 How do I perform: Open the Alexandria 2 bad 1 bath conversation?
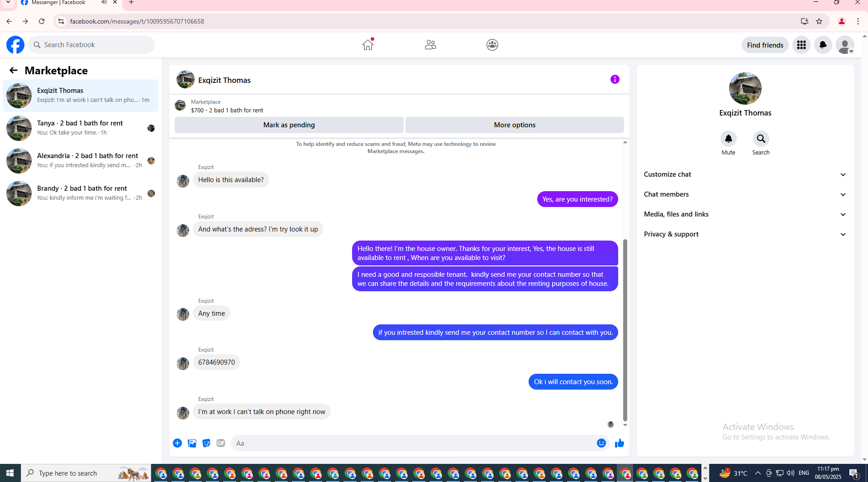[81, 161]
